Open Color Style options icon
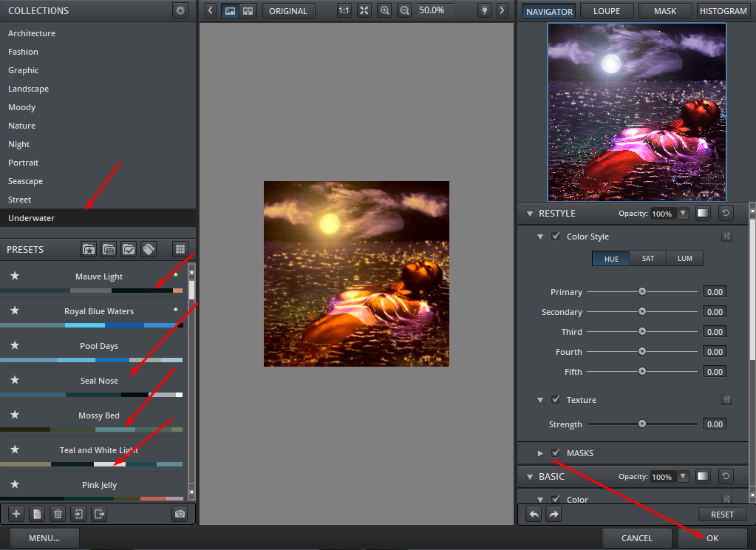This screenshot has height=550, width=756. coord(726,236)
